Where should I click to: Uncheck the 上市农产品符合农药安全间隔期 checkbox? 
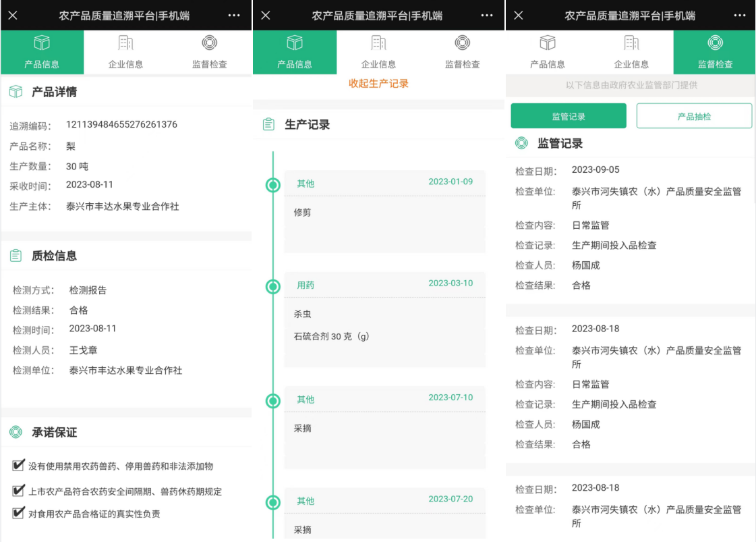18,491
